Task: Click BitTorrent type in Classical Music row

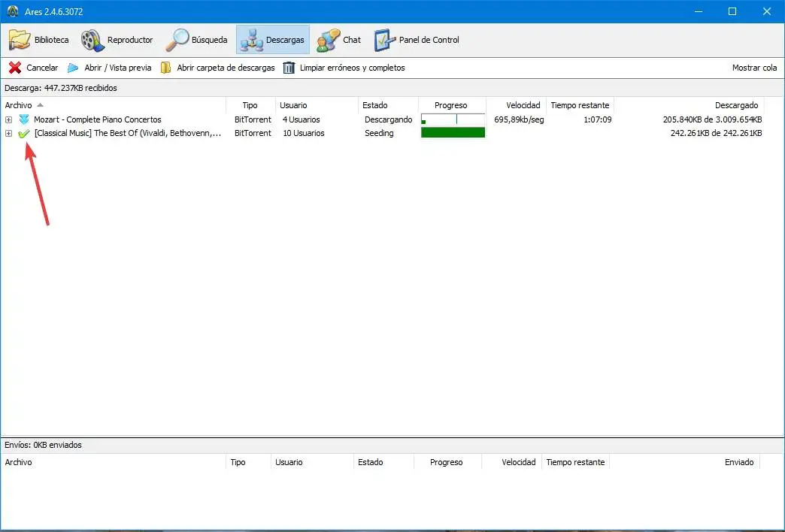Action: tap(253, 133)
